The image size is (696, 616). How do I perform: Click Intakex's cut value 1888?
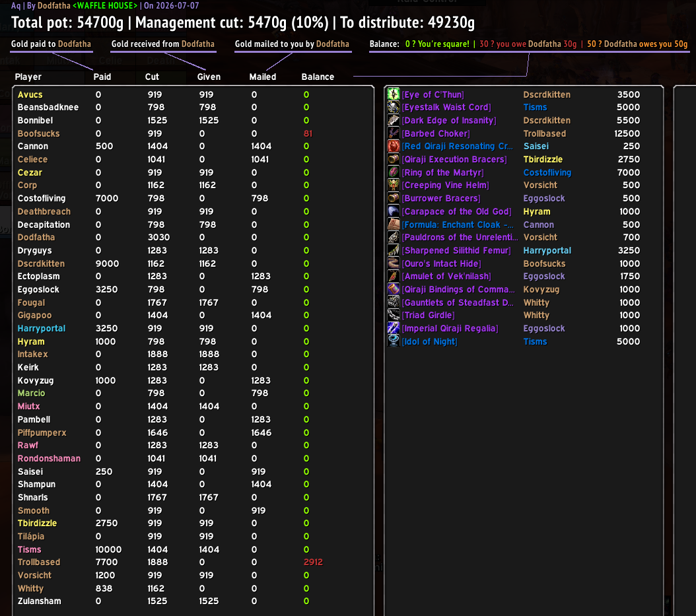click(157, 354)
